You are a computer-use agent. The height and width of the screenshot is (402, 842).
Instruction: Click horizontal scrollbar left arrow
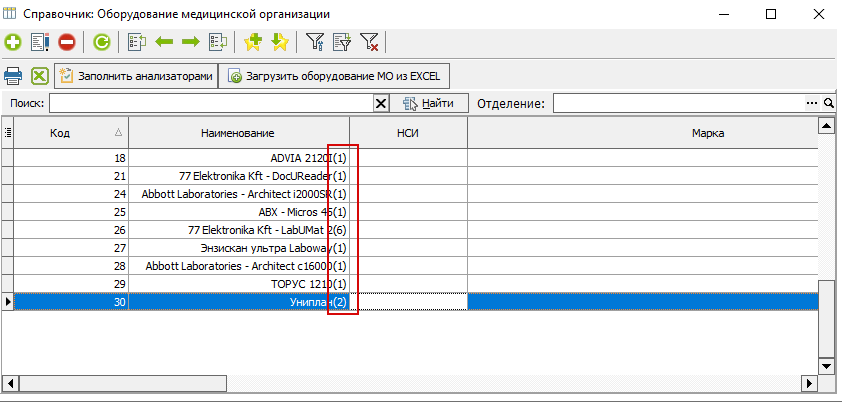point(10,383)
